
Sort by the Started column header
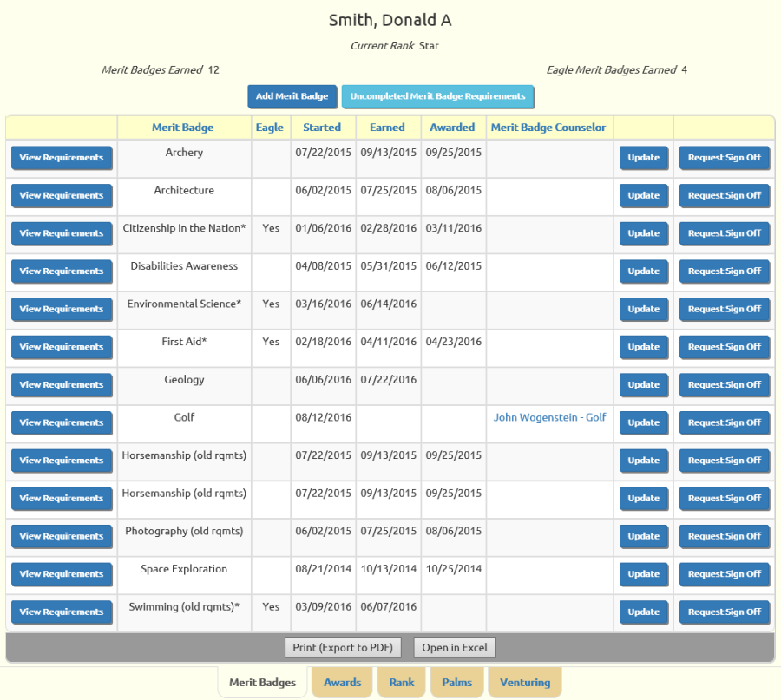tap(322, 128)
